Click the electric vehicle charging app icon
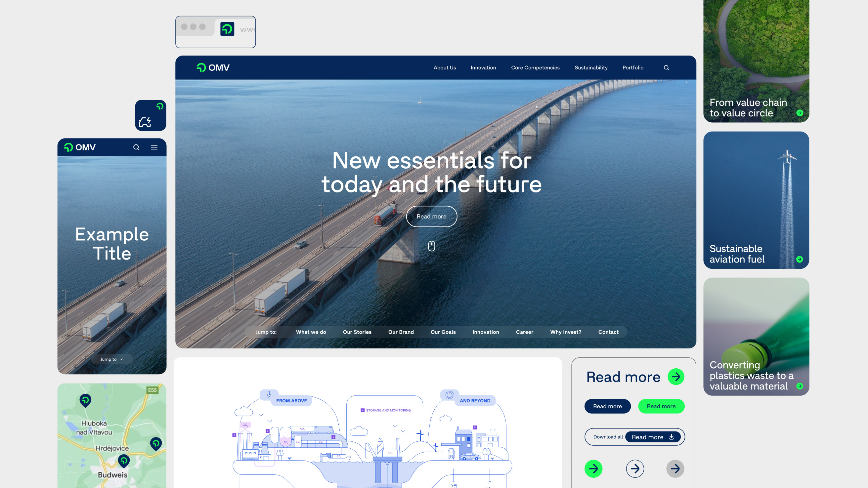This screenshot has width=868, height=488. coord(150,115)
